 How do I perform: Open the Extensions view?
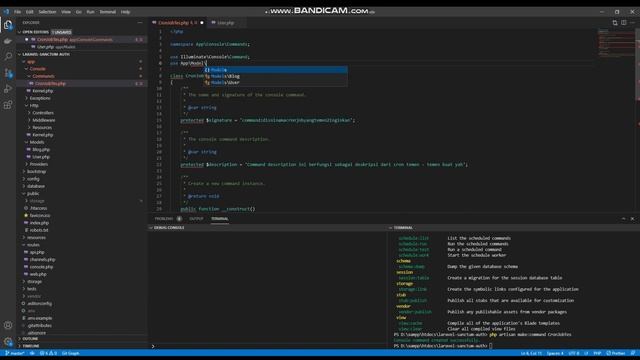[8, 105]
